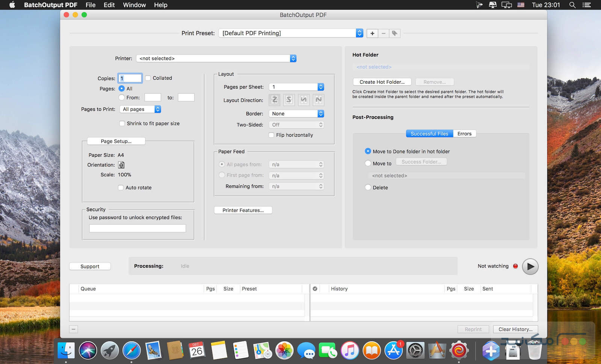Select the Delete post-processing radio button

[x=368, y=187]
